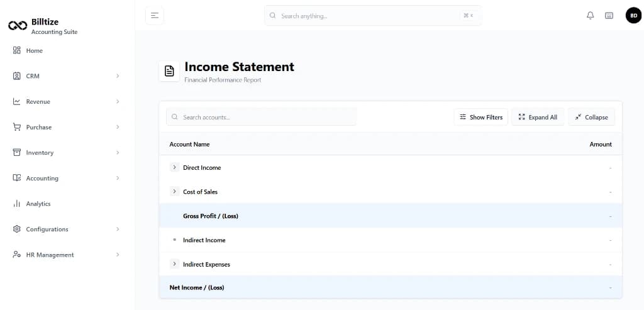This screenshot has height=310, width=644.
Task: Expand the Direct Income row
Action: 175,167
